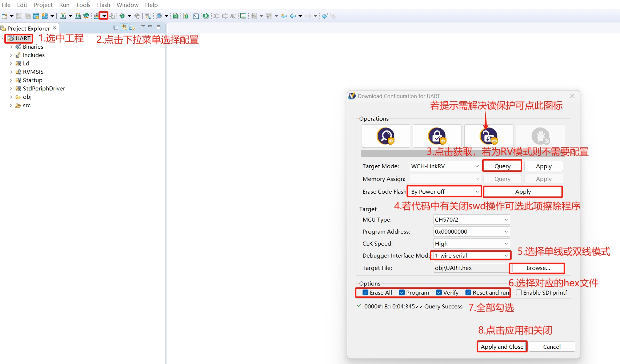Screen dimensions: 620x364
Task: Enable the SDI printf checkbox
Action: click(519, 293)
